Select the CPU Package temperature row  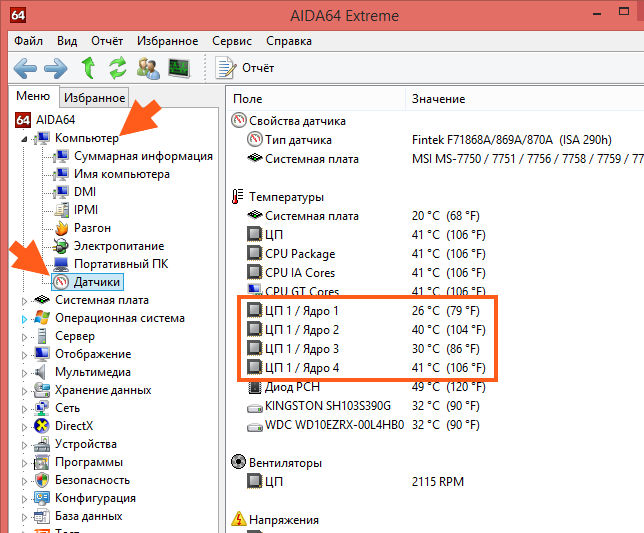pyautogui.click(x=366, y=254)
